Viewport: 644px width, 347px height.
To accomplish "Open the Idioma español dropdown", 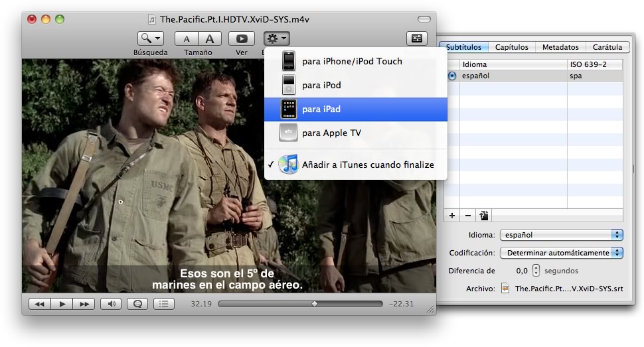I will [x=562, y=235].
